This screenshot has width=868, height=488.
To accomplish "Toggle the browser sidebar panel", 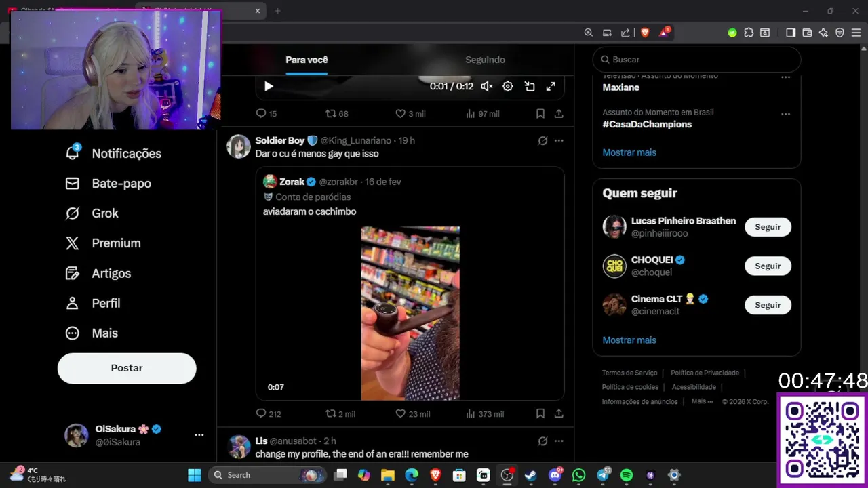I will coord(790,33).
